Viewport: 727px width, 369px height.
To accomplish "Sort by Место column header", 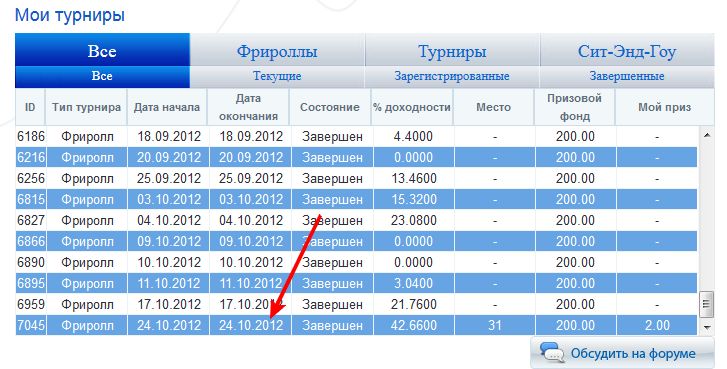I will pos(493,107).
